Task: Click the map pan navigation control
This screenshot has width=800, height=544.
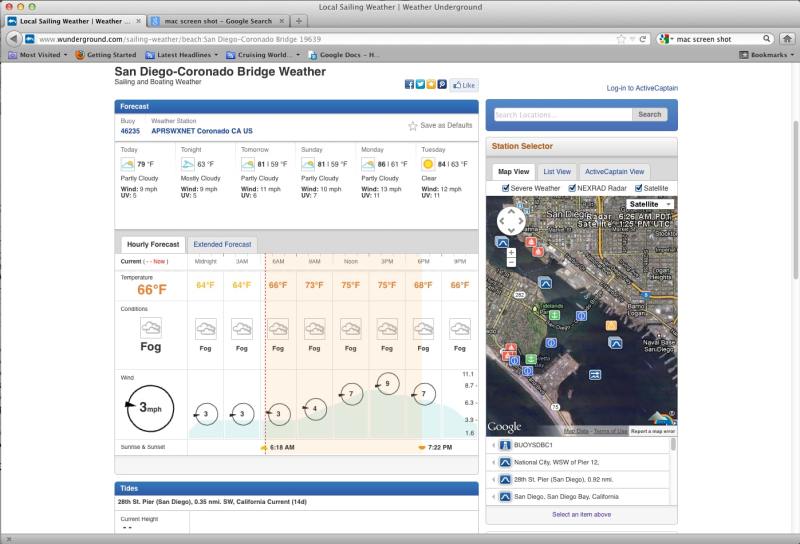Action: pyautogui.click(x=511, y=221)
